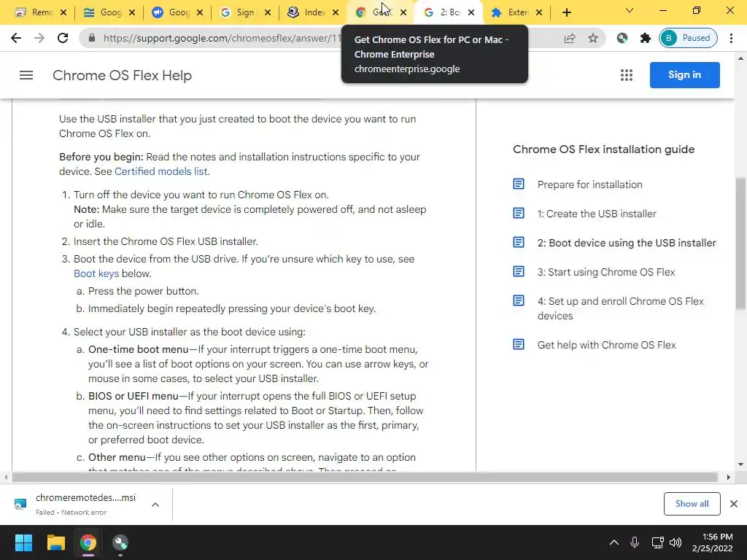Click Show all downloads button
This screenshot has height=560, width=747.
tap(692, 504)
